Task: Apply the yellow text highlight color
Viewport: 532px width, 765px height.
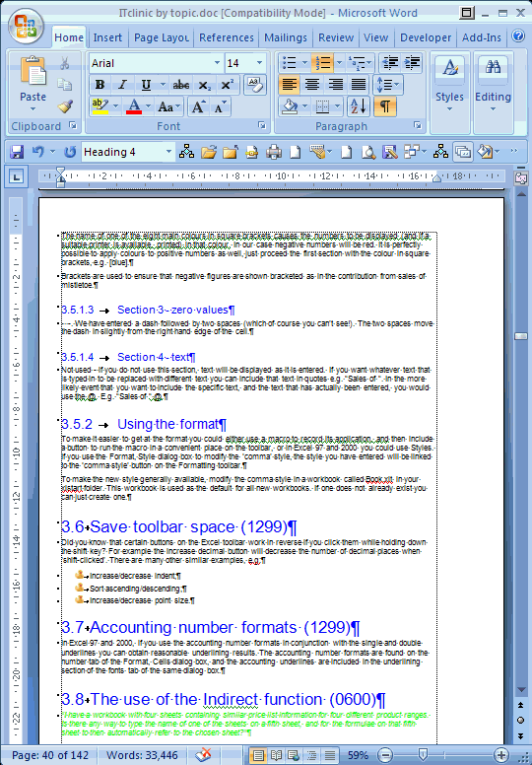Action: [x=100, y=106]
